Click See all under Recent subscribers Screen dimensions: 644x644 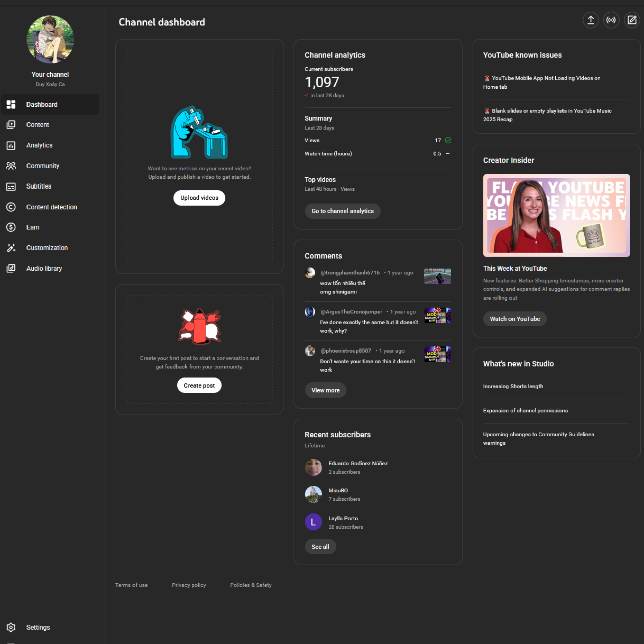pos(320,546)
